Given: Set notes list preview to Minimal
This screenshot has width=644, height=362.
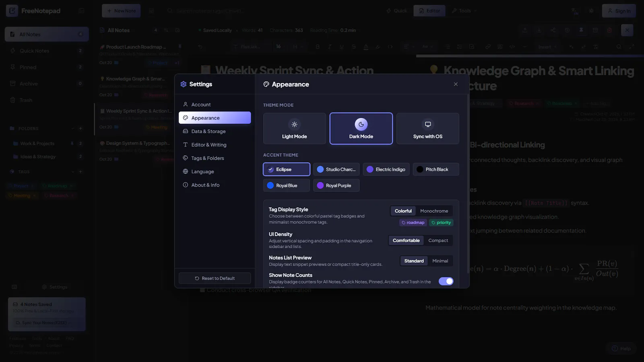Looking at the screenshot, I should click(440, 261).
